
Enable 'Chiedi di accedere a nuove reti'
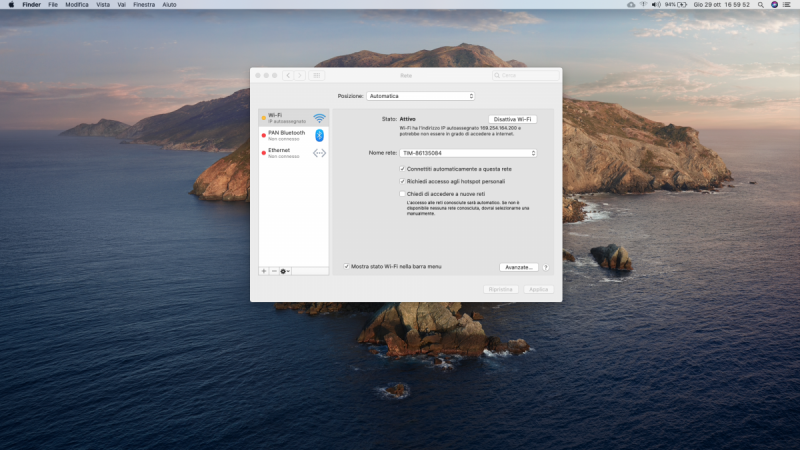tap(402, 194)
